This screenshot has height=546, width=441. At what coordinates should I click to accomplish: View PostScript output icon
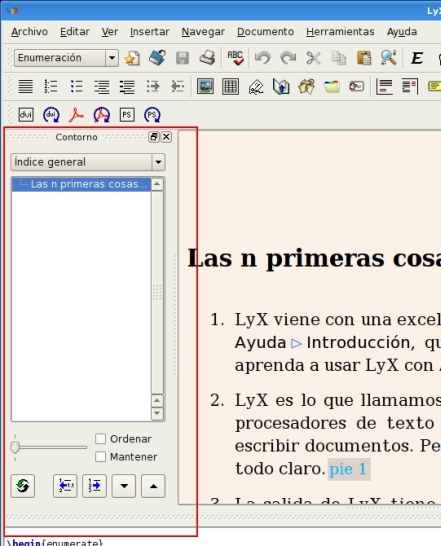click(x=127, y=115)
